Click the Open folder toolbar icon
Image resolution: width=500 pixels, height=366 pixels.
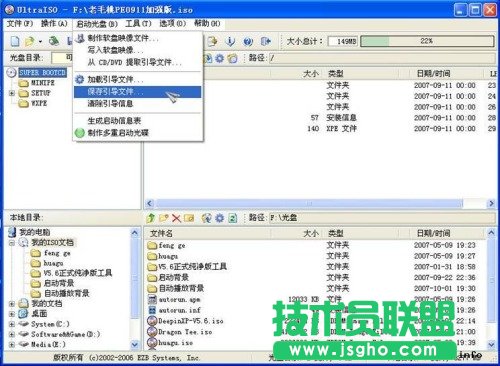coord(30,41)
